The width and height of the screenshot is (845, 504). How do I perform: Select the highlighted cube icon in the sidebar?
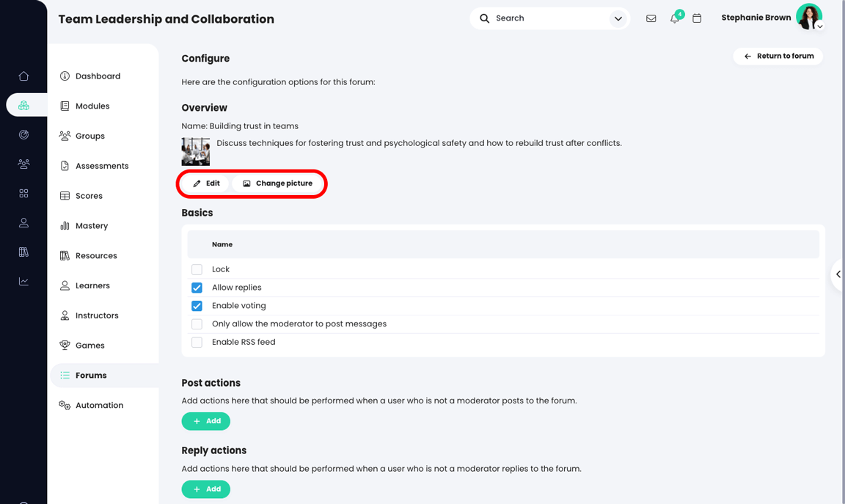pyautogui.click(x=23, y=105)
